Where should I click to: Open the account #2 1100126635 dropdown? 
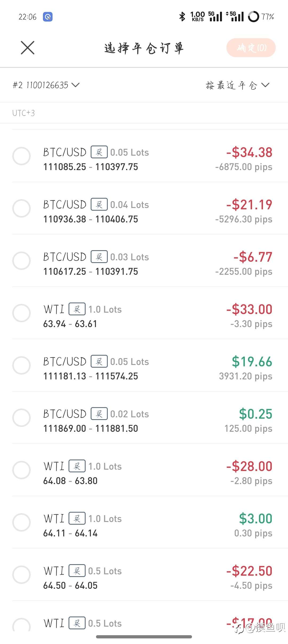(x=46, y=85)
